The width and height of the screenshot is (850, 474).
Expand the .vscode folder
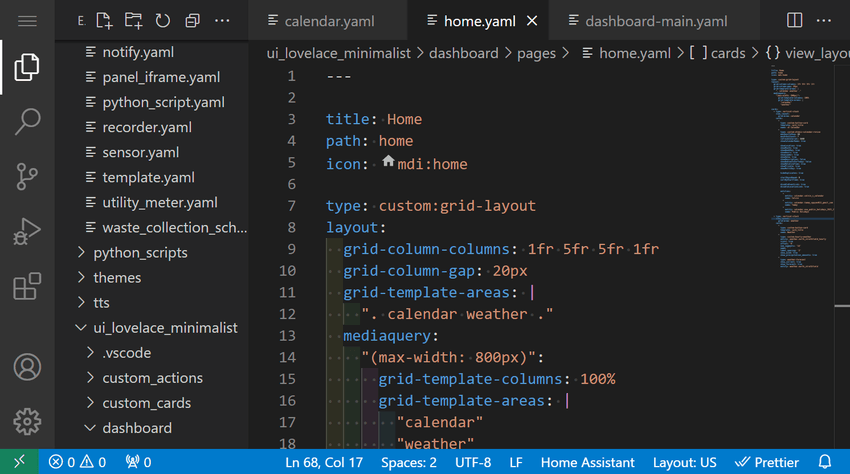127,353
